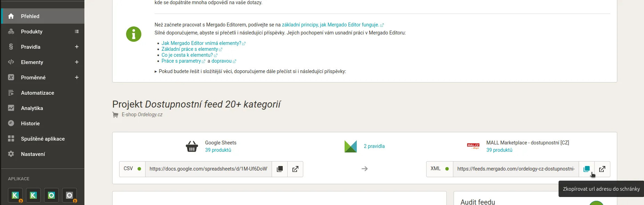Expand the Proměnné plus submenu
This screenshot has height=205, width=644.
pos(77,78)
